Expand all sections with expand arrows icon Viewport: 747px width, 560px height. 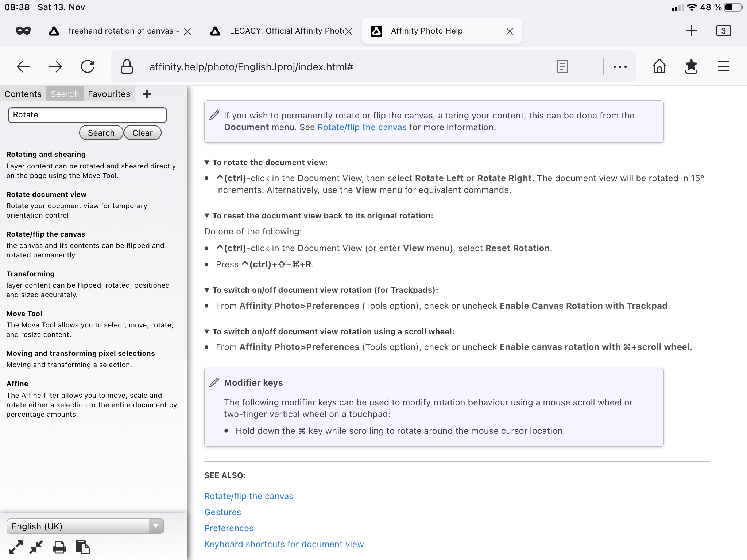(15, 547)
